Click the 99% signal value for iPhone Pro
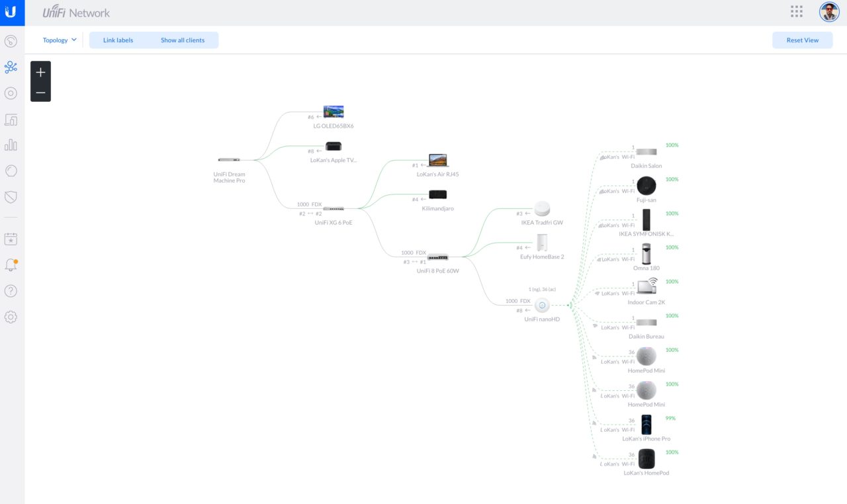The width and height of the screenshot is (847, 504). (x=670, y=418)
